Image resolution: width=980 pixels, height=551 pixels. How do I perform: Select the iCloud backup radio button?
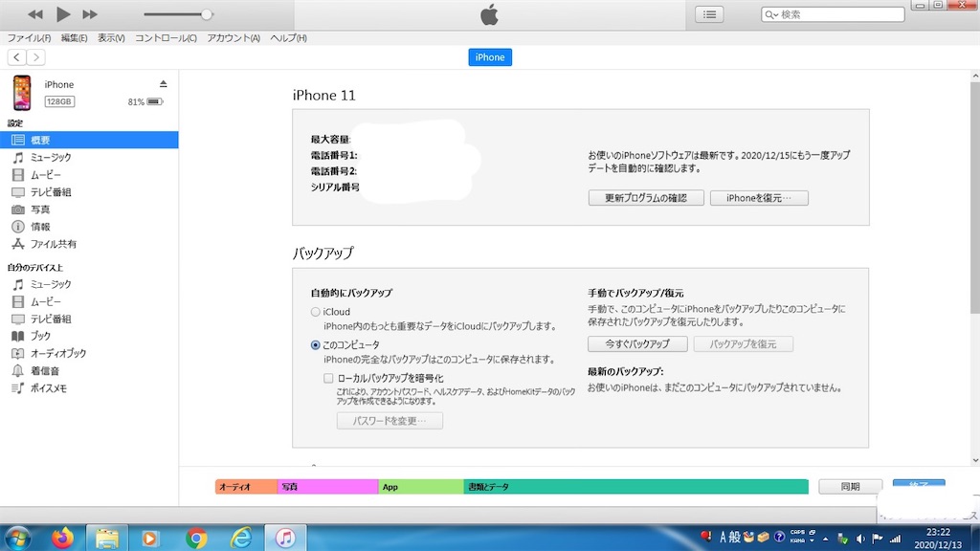pyautogui.click(x=316, y=312)
